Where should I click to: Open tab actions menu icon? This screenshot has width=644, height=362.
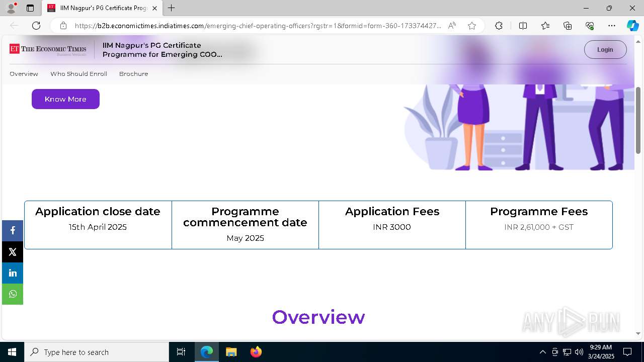(x=30, y=8)
